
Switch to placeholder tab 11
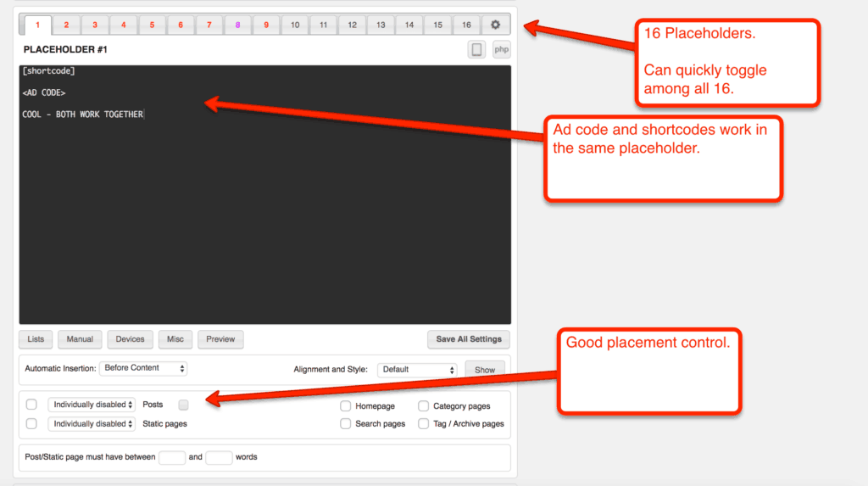point(323,25)
